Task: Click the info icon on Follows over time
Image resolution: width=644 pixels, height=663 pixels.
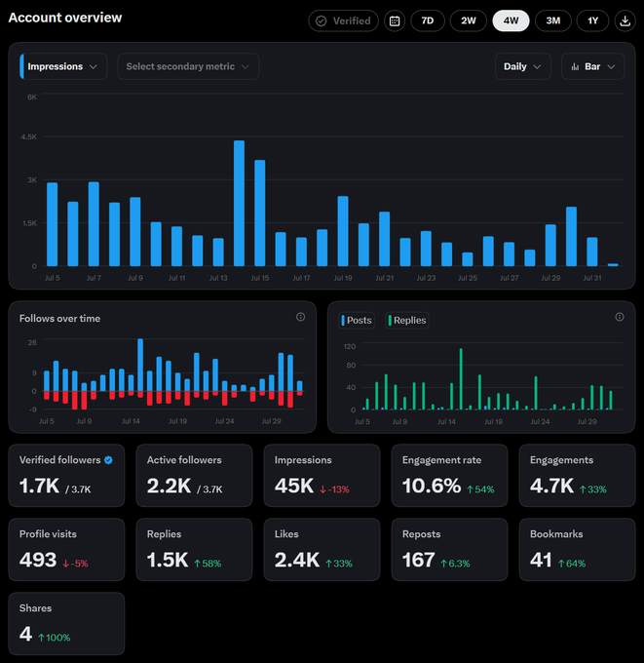Action: click(x=300, y=317)
